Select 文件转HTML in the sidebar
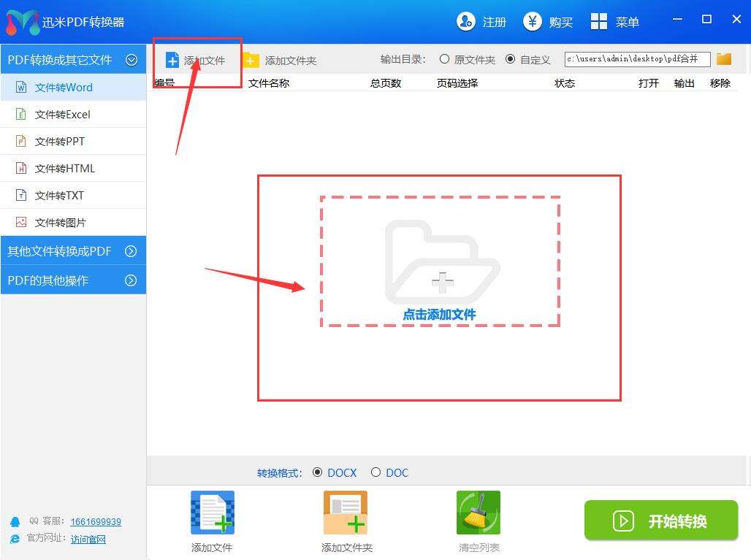Viewport: 751px width, 560px height. [73, 168]
